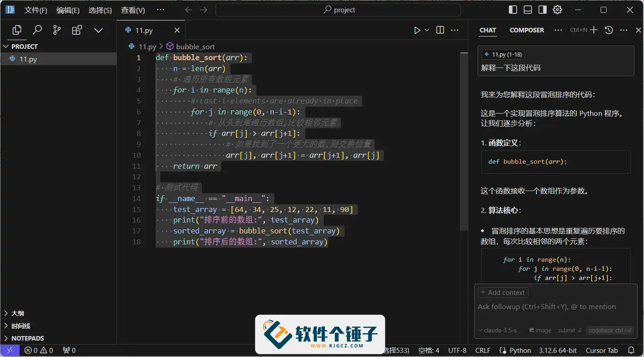
Task: Toggle the bottom panel layout icon
Action: [x=528, y=10]
